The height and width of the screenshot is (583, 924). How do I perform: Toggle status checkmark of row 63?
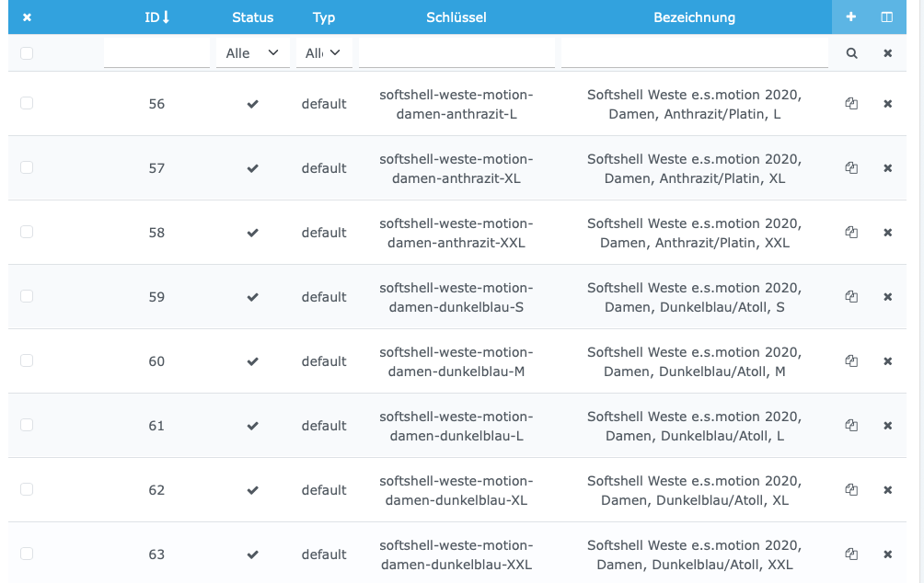tap(253, 554)
